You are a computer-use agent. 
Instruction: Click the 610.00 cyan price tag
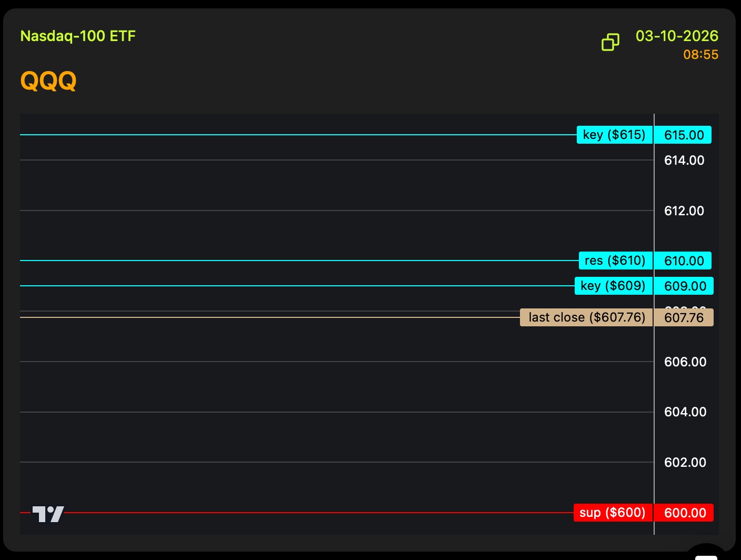click(684, 261)
